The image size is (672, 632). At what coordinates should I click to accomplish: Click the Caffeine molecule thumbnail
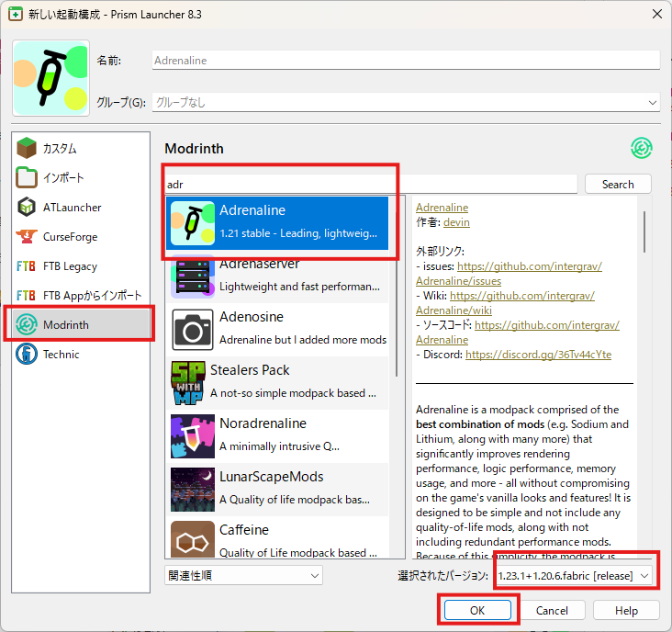tap(193, 539)
